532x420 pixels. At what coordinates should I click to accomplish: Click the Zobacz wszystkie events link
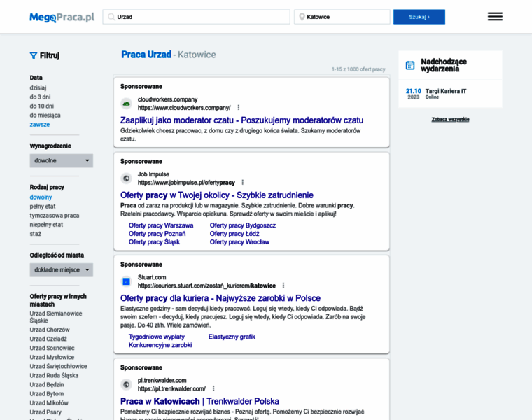(x=450, y=120)
